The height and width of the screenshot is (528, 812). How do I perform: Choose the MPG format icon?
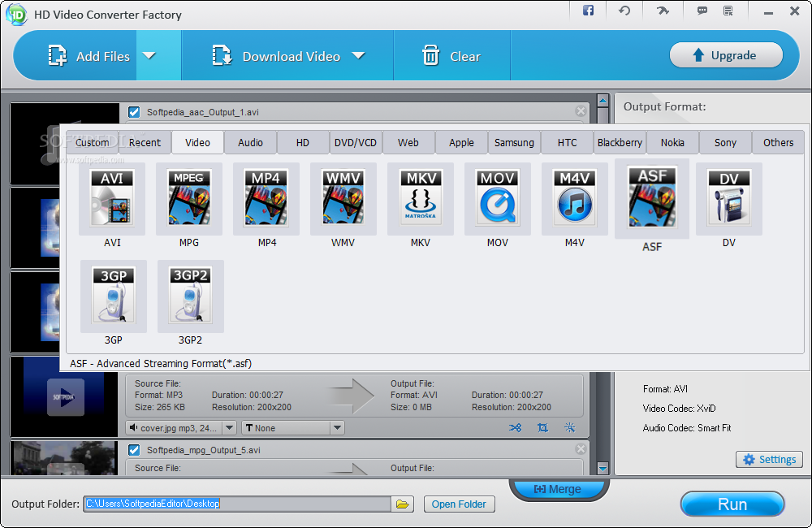[x=189, y=199]
